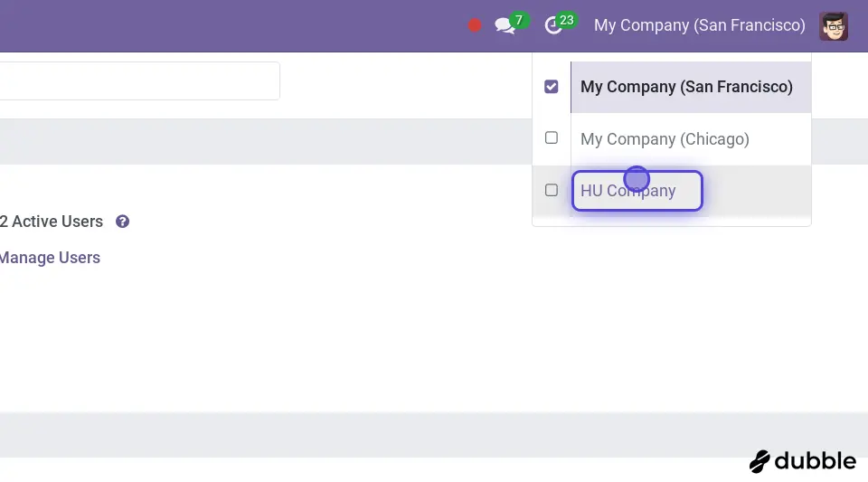
Task: Click the red recording indicator dot
Action: 475,25
